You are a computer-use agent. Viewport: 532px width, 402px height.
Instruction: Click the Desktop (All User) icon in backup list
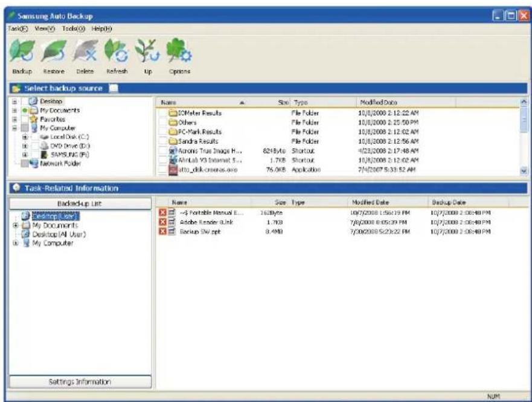(x=26, y=234)
